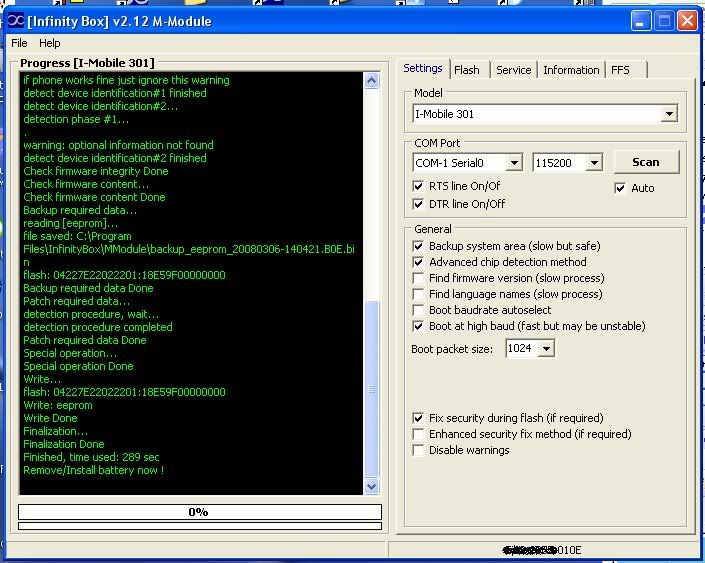Expand the Boot packet size 1024 dropdown
705x563 pixels.
(546, 349)
